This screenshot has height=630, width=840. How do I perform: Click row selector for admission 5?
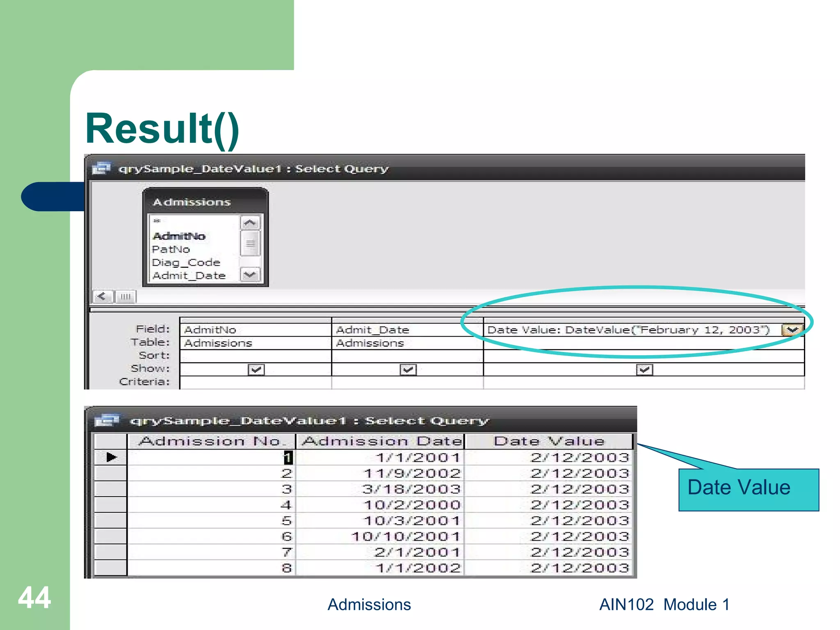click(x=111, y=520)
